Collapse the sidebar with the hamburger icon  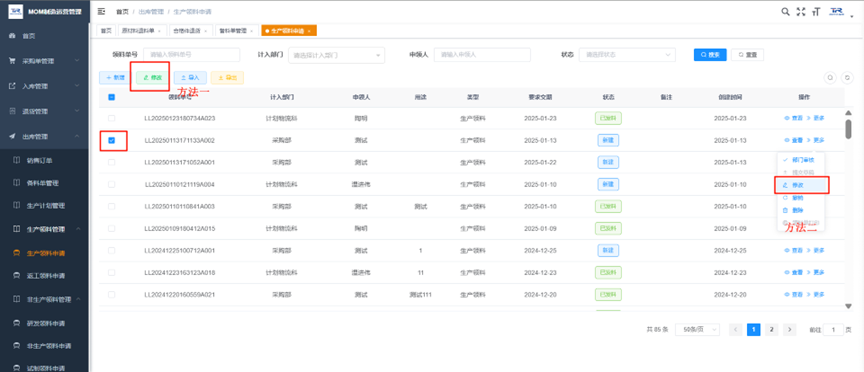click(x=101, y=11)
